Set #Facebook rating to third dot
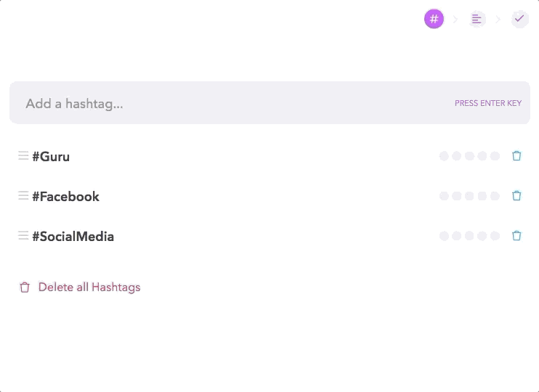Screen dimensions: 539x392 coord(469,196)
